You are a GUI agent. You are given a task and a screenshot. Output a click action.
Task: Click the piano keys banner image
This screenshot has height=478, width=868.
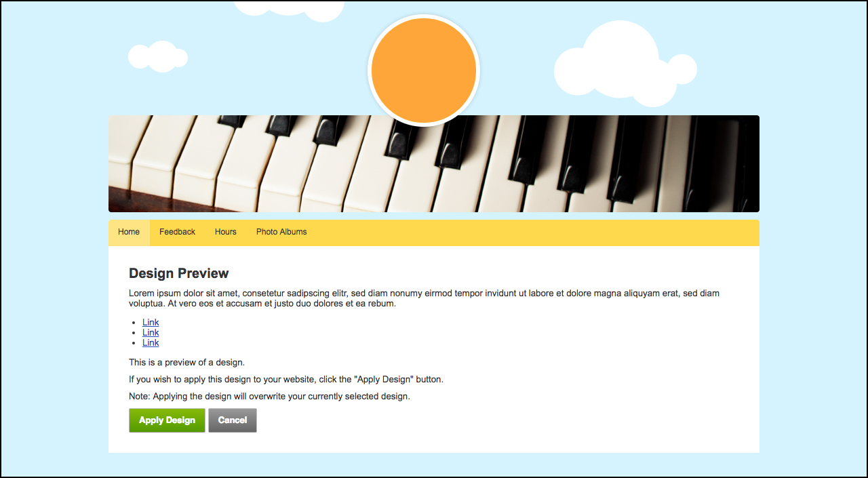pos(434,164)
